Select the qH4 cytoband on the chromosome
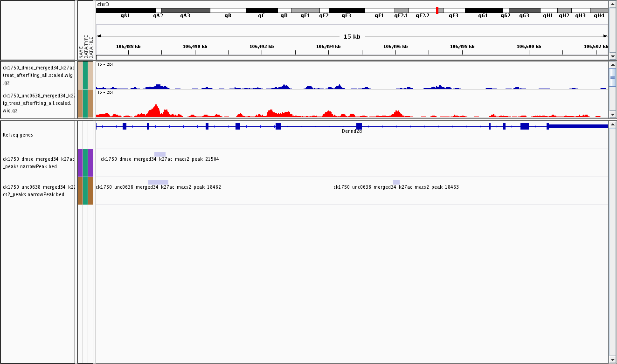The width and height of the screenshot is (617, 364). pos(599,10)
